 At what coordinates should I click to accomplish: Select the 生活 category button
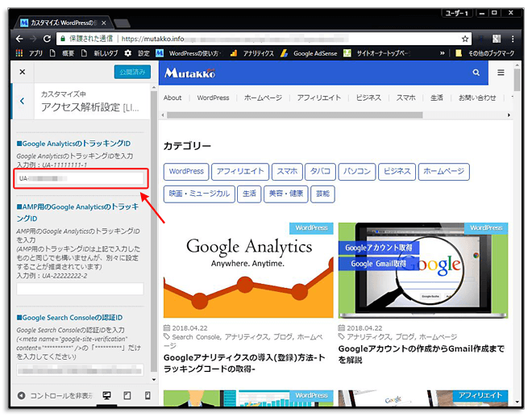click(x=249, y=194)
